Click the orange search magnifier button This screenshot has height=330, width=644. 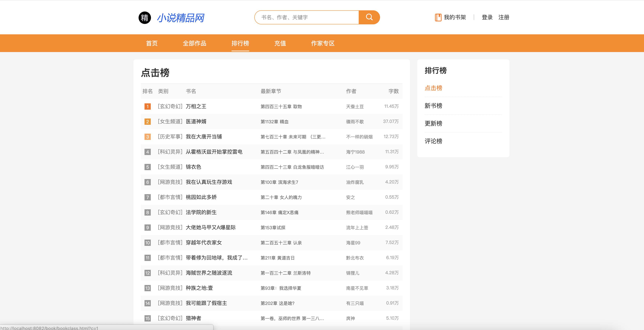pyautogui.click(x=369, y=17)
